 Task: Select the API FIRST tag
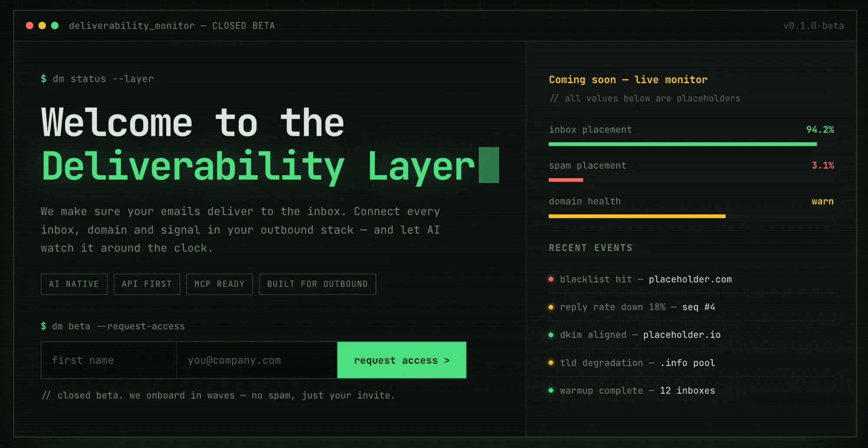[x=147, y=284]
